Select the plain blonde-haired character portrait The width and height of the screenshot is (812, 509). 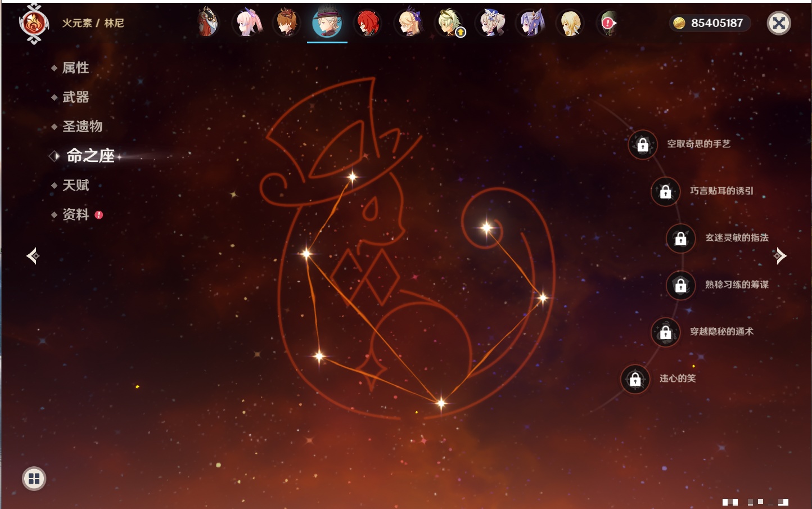click(x=570, y=22)
